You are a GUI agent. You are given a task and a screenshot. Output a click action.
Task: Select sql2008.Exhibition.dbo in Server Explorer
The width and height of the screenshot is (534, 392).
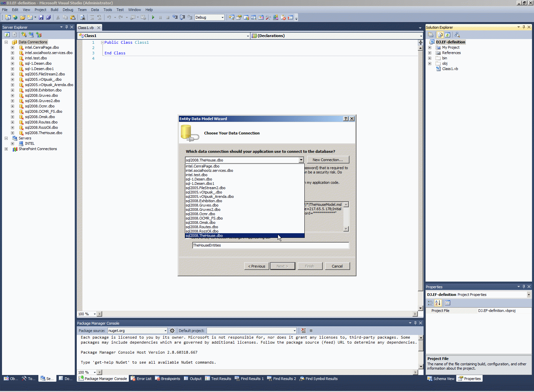coord(43,90)
